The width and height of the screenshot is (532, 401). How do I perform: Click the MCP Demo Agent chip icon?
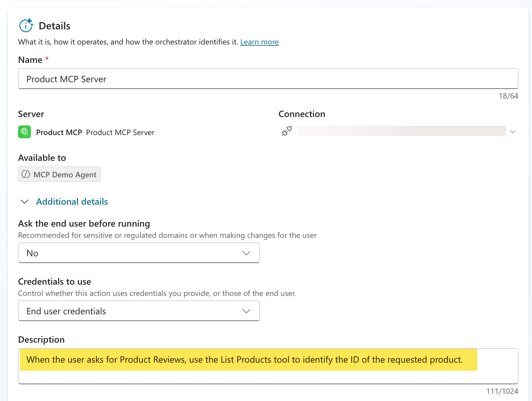pos(26,174)
